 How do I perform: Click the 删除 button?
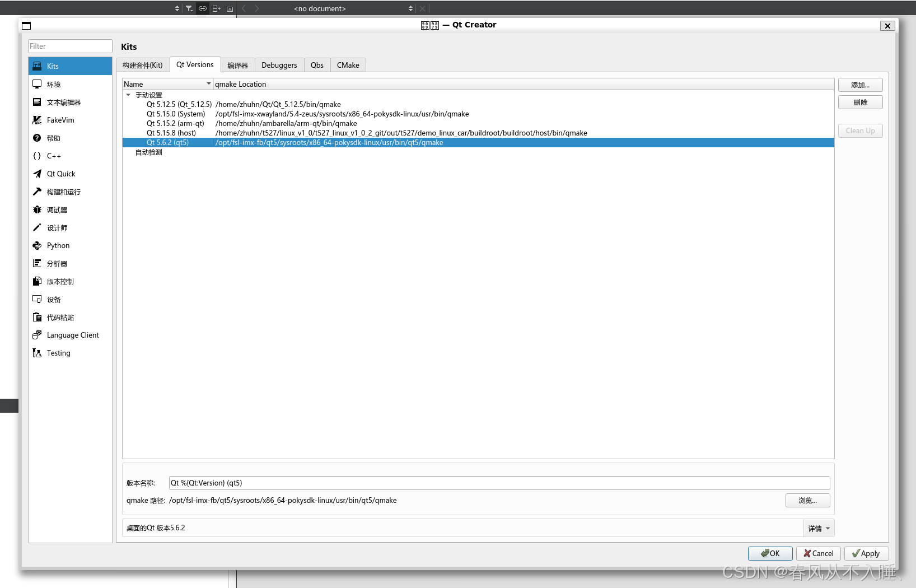click(x=861, y=102)
